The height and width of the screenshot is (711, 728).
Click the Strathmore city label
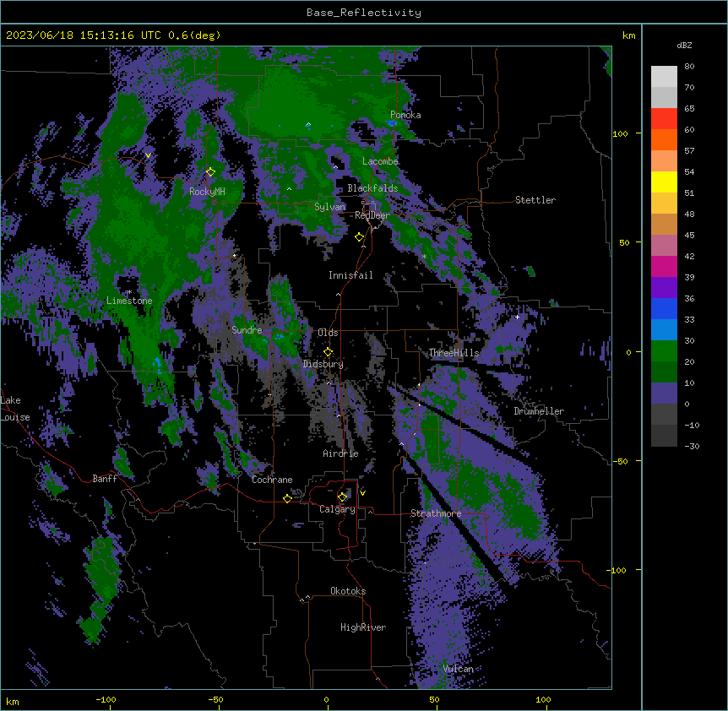point(436,513)
